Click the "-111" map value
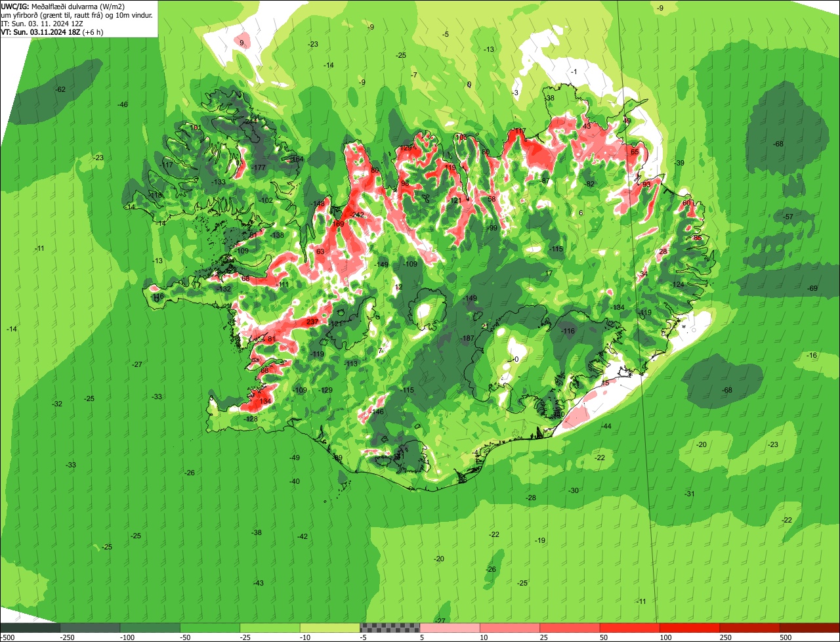This screenshot has width=840, height=642. [283, 284]
